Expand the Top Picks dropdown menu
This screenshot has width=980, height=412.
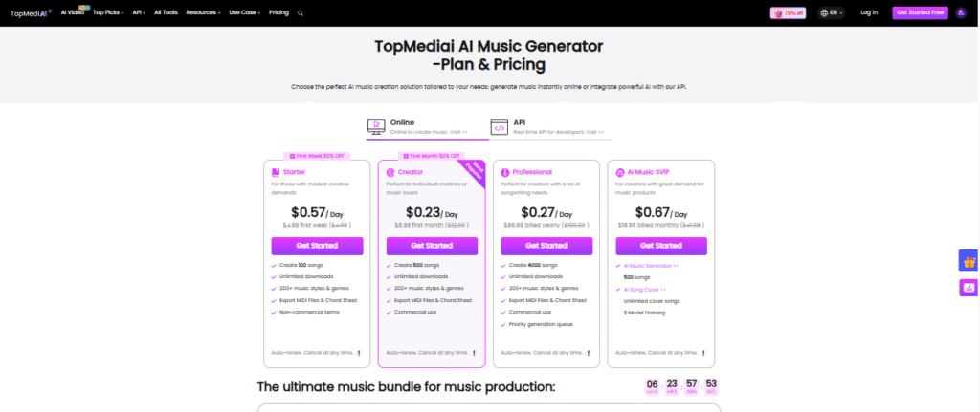click(x=109, y=13)
